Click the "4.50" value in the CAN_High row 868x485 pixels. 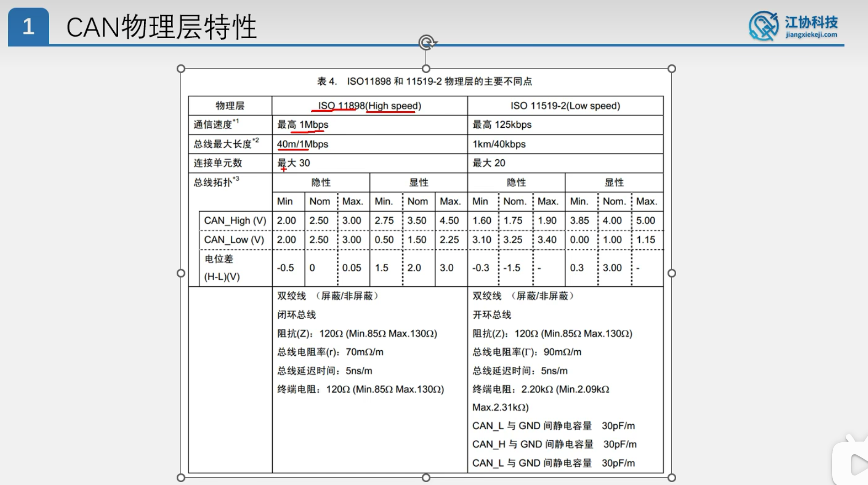(x=449, y=221)
